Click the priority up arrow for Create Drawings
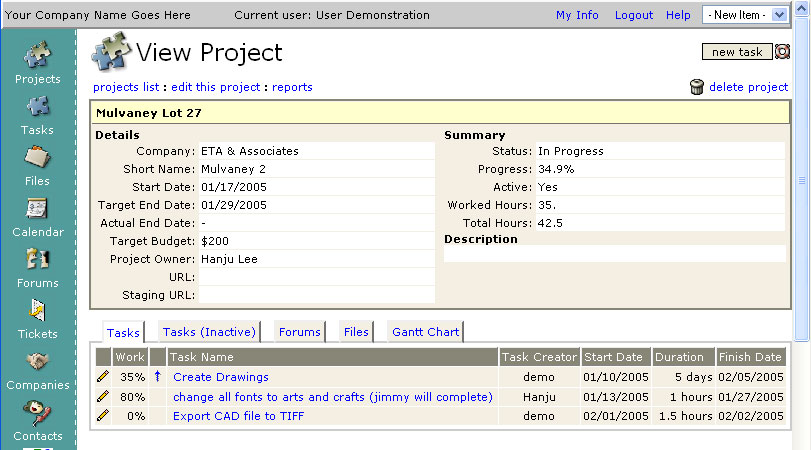Image resolution: width=811 pixels, height=450 pixels. (158, 376)
